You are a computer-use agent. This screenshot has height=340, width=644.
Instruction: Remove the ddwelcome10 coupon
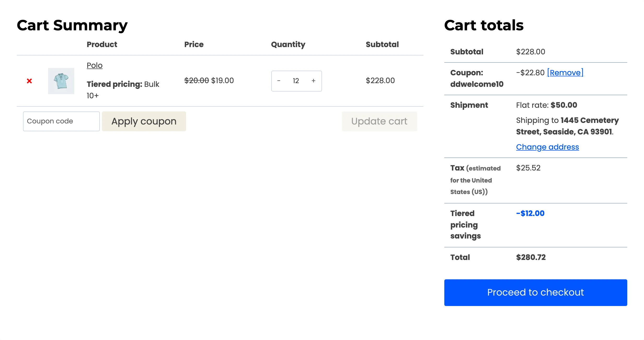click(x=565, y=72)
